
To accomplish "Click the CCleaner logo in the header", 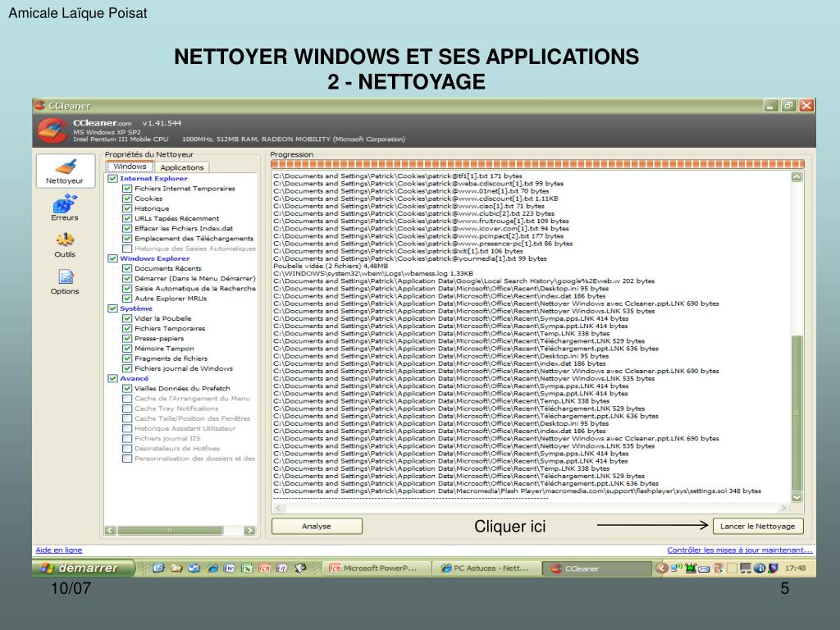I will [x=52, y=130].
